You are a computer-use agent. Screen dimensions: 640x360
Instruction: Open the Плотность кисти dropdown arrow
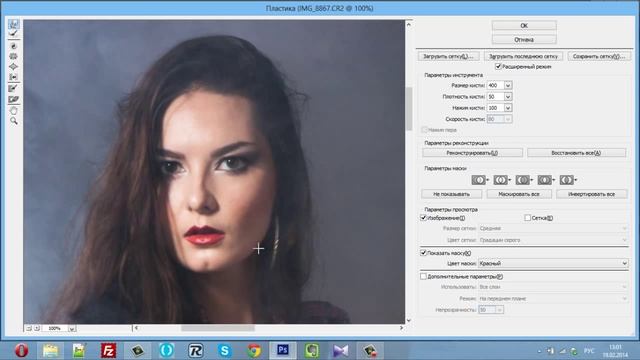pos(508,97)
